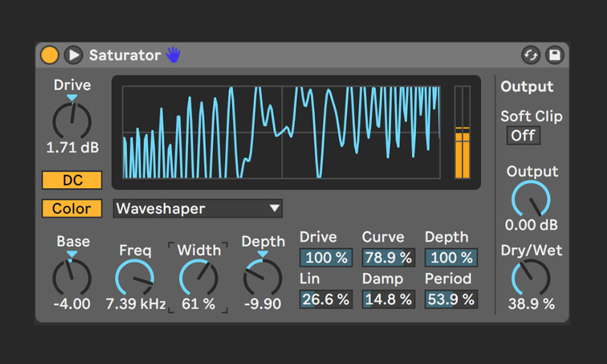Click the save preset disk icon
Viewport: 607px width, 364px height.
(554, 55)
